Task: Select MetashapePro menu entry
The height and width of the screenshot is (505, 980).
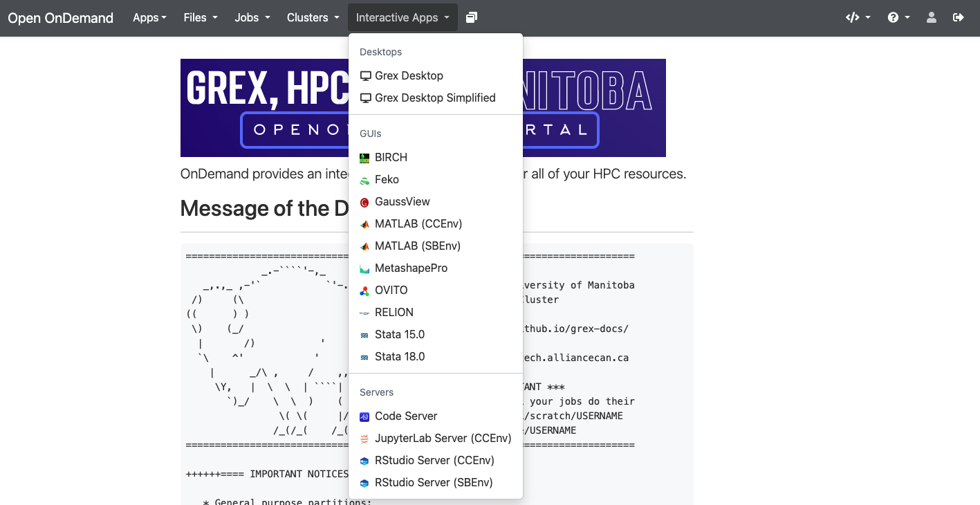Action: tap(436, 268)
